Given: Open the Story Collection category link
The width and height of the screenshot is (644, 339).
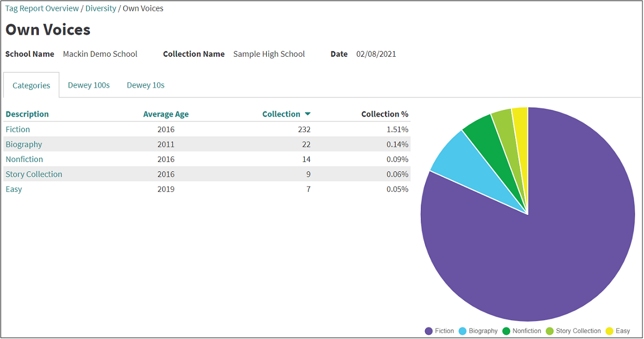Looking at the screenshot, I should [x=34, y=174].
